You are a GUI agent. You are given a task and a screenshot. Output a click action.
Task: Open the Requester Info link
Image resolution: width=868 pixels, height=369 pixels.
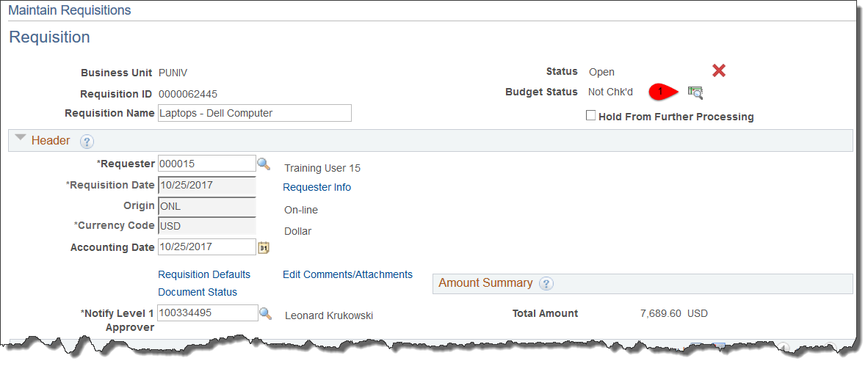(x=317, y=187)
